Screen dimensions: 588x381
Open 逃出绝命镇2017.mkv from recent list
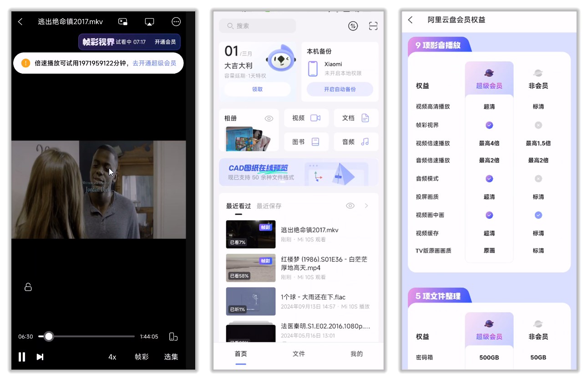(x=299, y=234)
